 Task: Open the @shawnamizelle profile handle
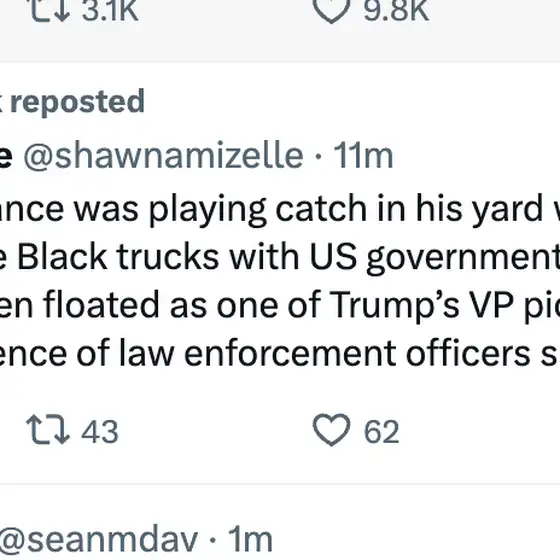pyautogui.click(x=164, y=156)
